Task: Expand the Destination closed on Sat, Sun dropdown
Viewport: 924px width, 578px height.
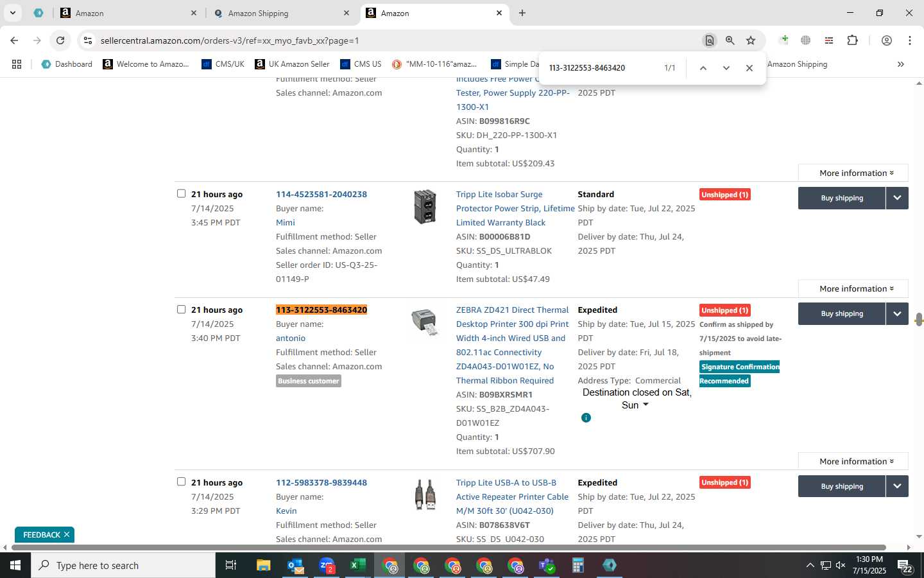Action: 646,405
